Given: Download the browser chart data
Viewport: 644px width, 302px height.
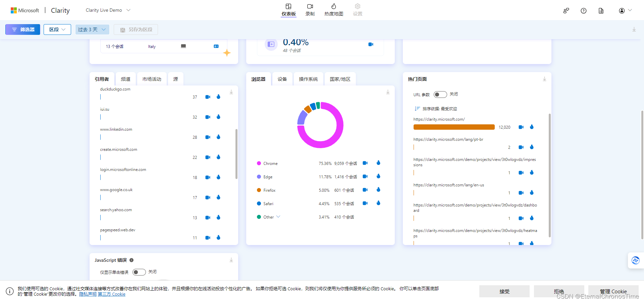Looking at the screenshot, I should coord(388,92).
